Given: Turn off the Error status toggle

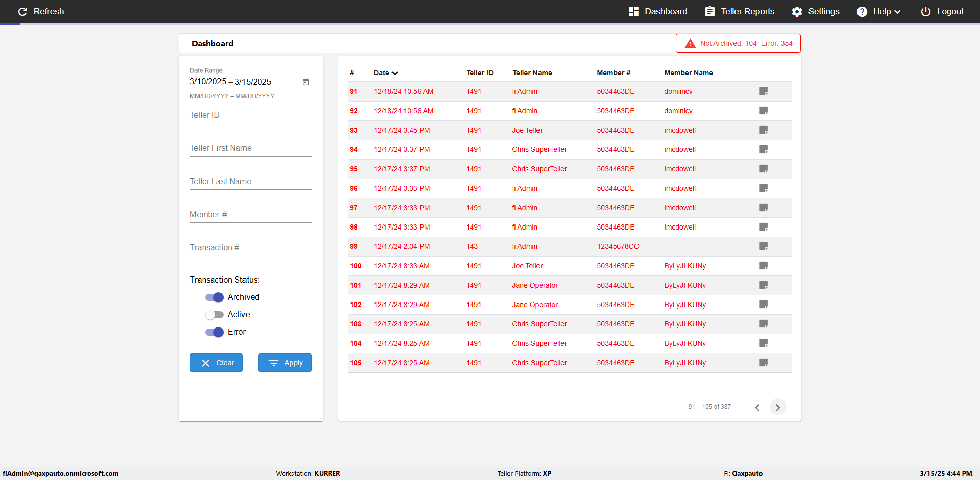Looking at the screenshot, I should 214,332.
